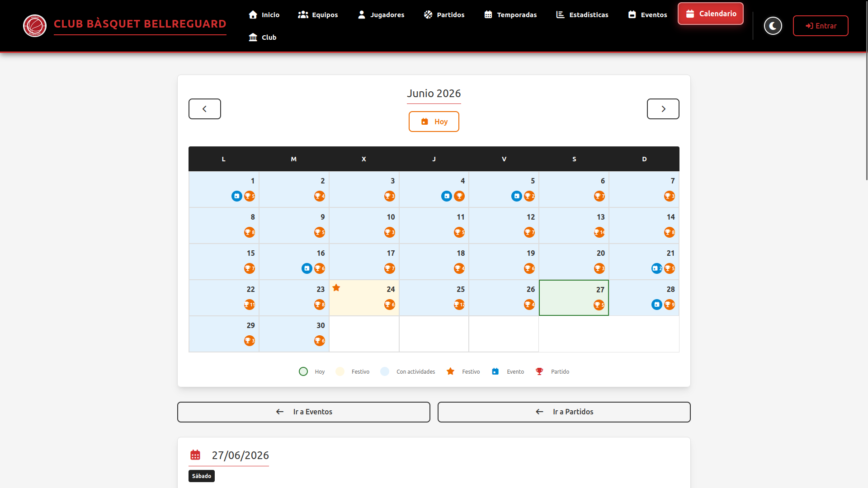868x488 pixels.
Task: Select day 18 in the calendar
Action: [434, 262]
